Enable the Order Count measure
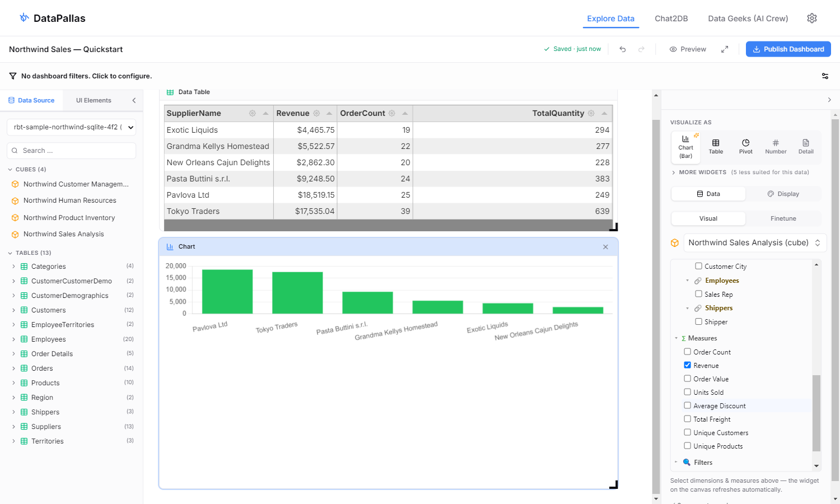 coord(687,352)
